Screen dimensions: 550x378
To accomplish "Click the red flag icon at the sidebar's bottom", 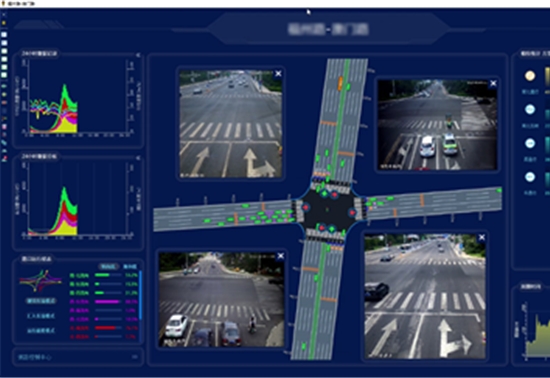I will 4,158.
